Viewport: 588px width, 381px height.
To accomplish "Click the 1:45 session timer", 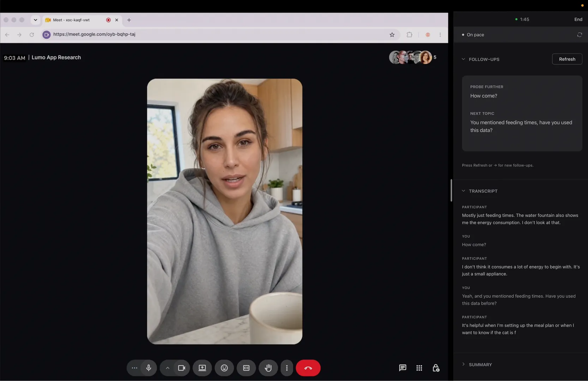I will pyautogui.click(x=522, y=19).
